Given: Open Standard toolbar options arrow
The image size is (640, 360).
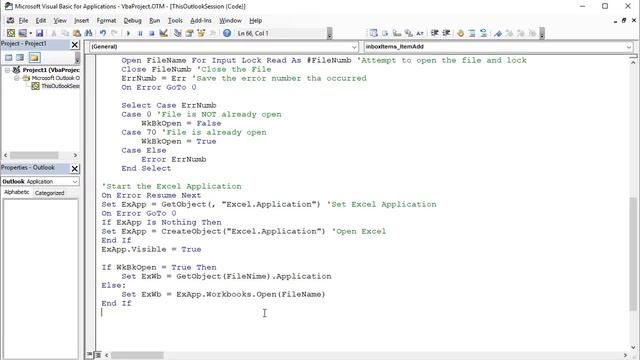Looking at the screenshot, I should [x=329, y=33].
